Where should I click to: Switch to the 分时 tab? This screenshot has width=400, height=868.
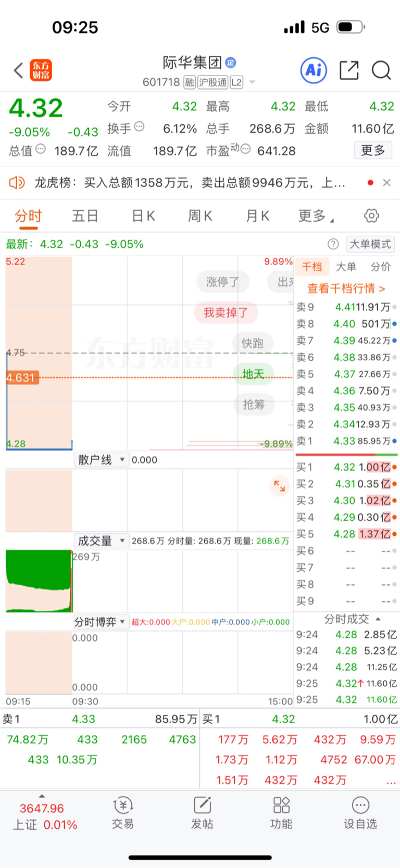click(28, 216)
